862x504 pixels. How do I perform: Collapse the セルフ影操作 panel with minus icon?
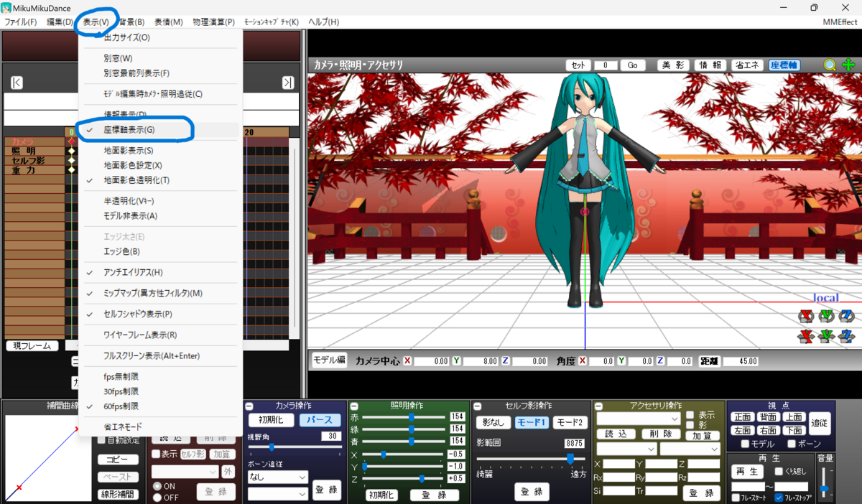[x=476, y=406]
